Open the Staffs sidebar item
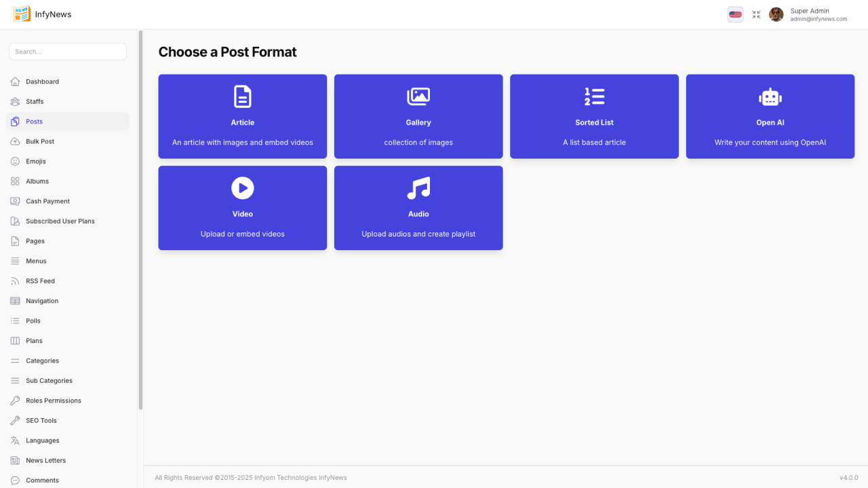Screen dimensions: 868x488 point(35,102)
